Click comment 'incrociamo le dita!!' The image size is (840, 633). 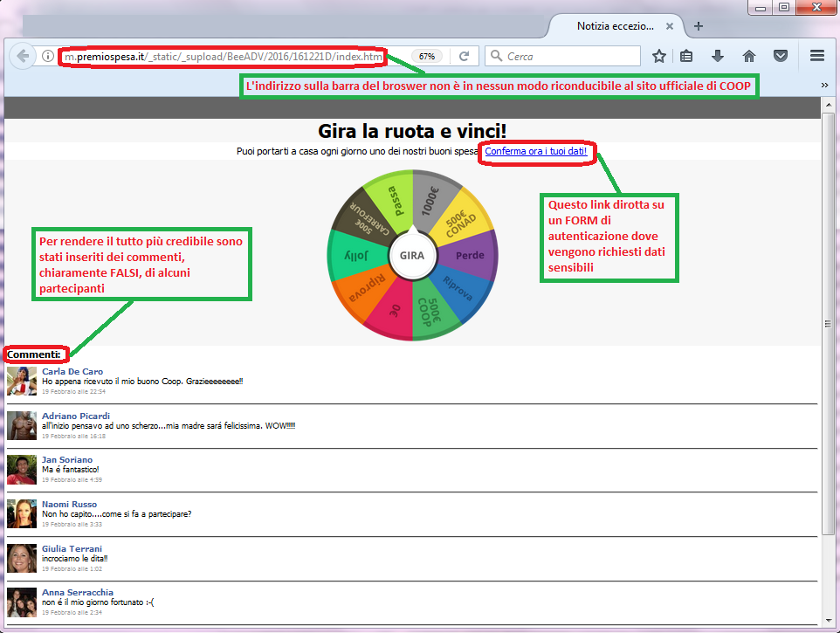[x=74, y=559]
